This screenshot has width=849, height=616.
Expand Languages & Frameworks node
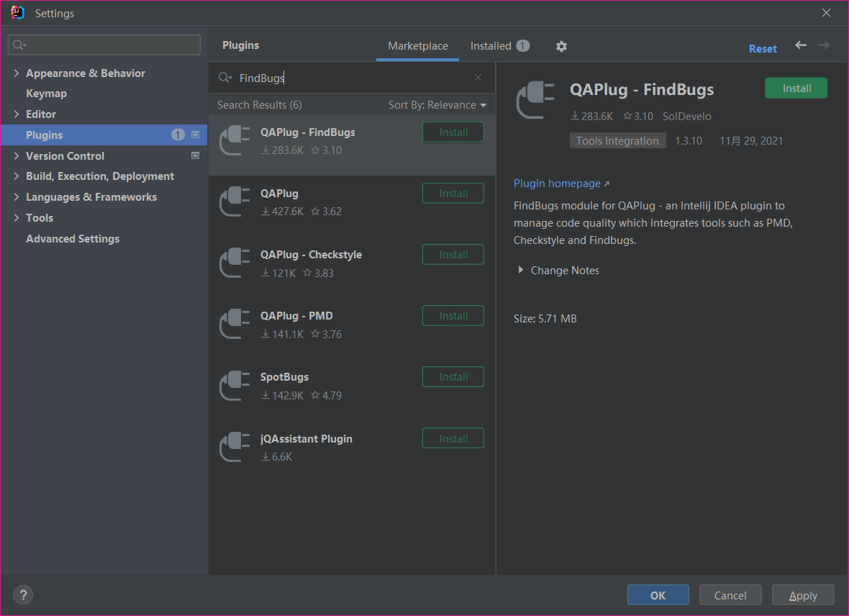[17, 196]
